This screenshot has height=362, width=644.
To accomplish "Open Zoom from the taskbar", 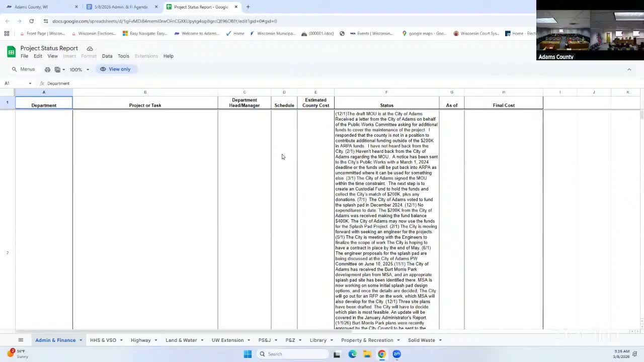I will [x=397, y=354].
